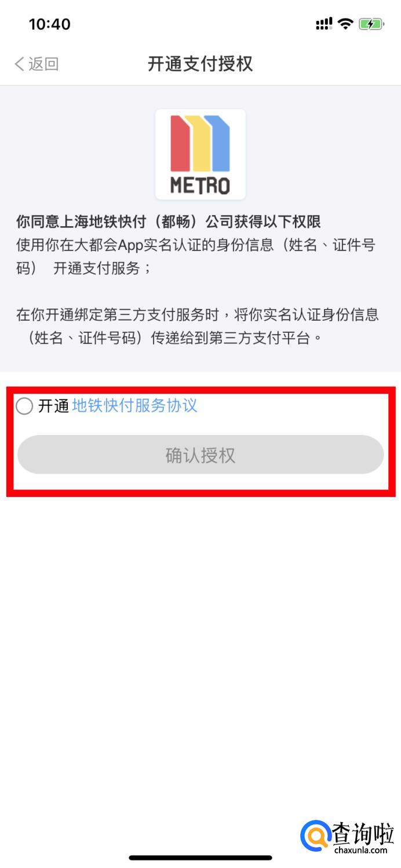This screenshot has width=401, height=868.
Task: Select the 开通 agreement radio button
Action: click(24, 406)
